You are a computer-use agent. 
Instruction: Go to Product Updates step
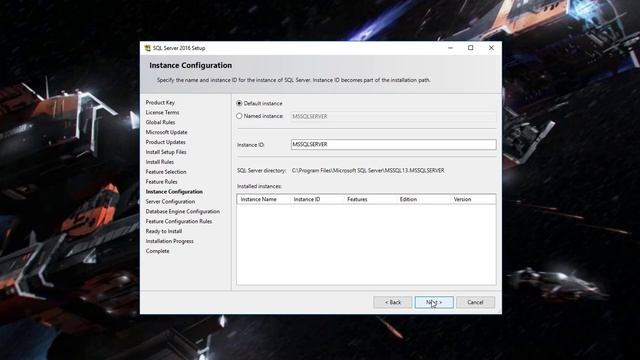tap(165, 142)
